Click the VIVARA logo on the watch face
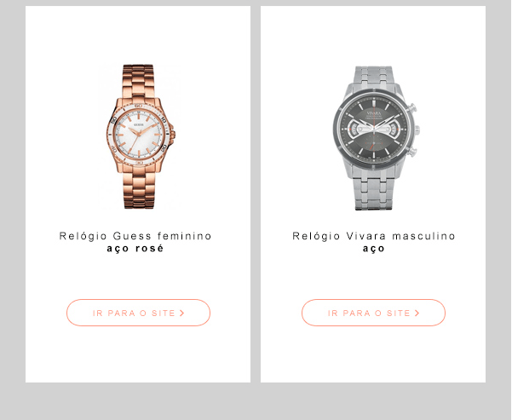Image resolution: width=512 pixels, height=420 pixels. coord(374,113)
